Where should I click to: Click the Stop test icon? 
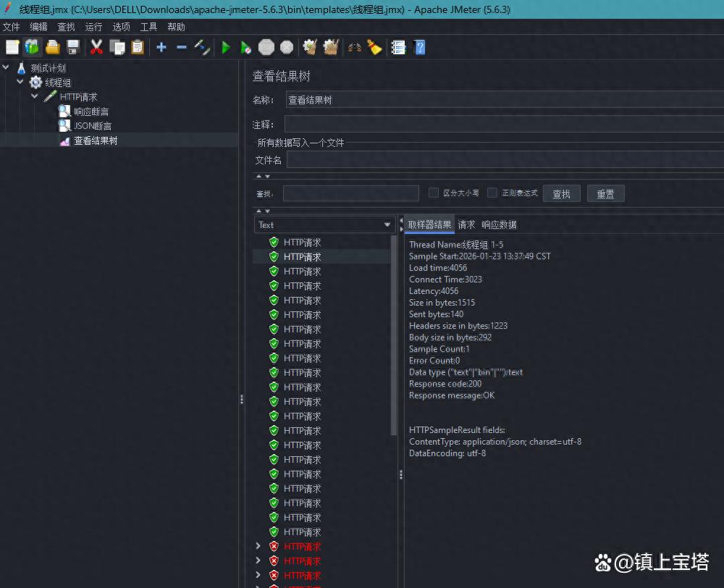(x=266, y=47)
